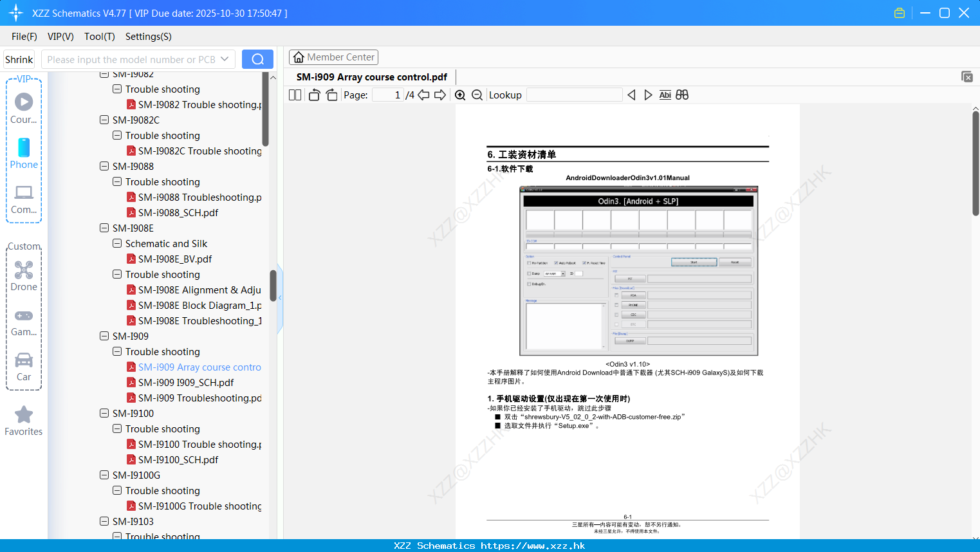Open the File(F) menu
Viewport: 980px width, 552px height.
(x=24, y=37)
